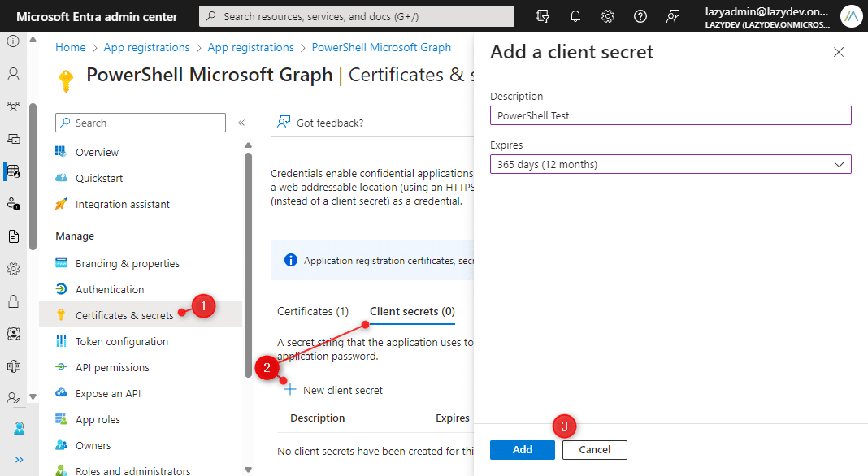Open Devices icon in left rail
The image size is (868, 476).
click(13, 139)
